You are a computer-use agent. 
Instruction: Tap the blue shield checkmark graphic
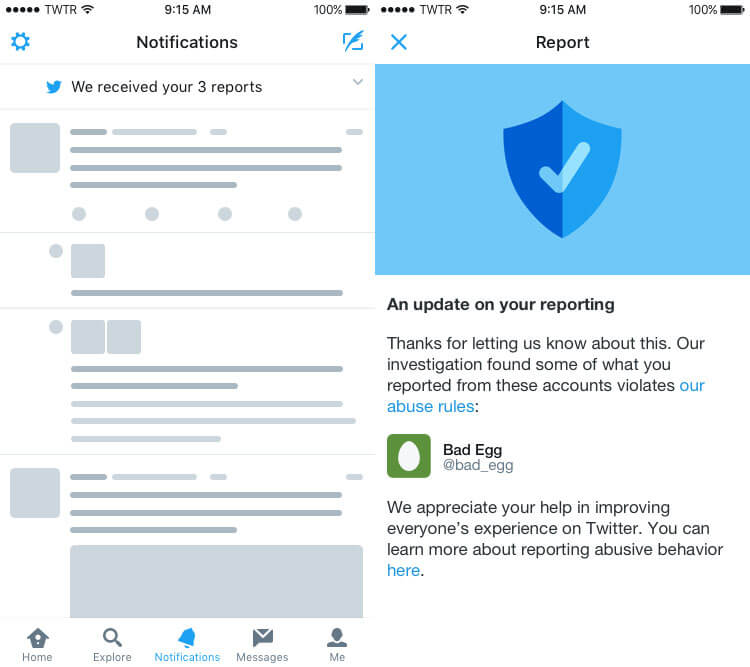(562, 169)
